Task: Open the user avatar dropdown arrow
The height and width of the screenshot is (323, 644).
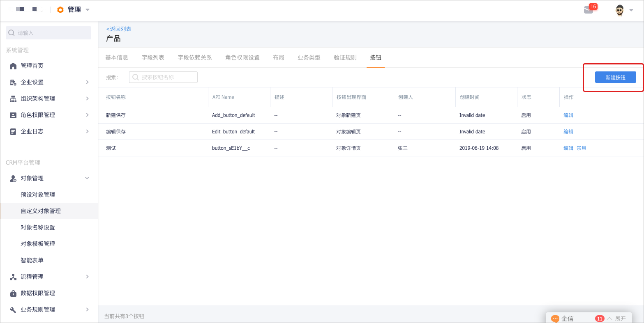Action: point(631,10)
